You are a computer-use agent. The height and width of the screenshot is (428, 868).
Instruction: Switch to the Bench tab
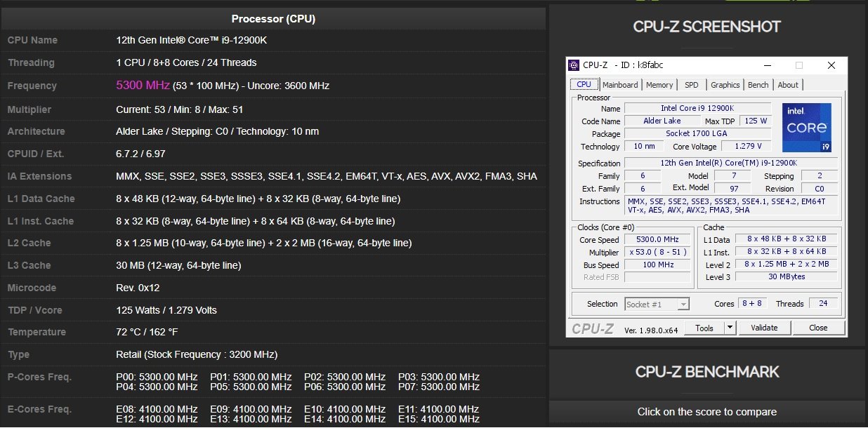758,85
